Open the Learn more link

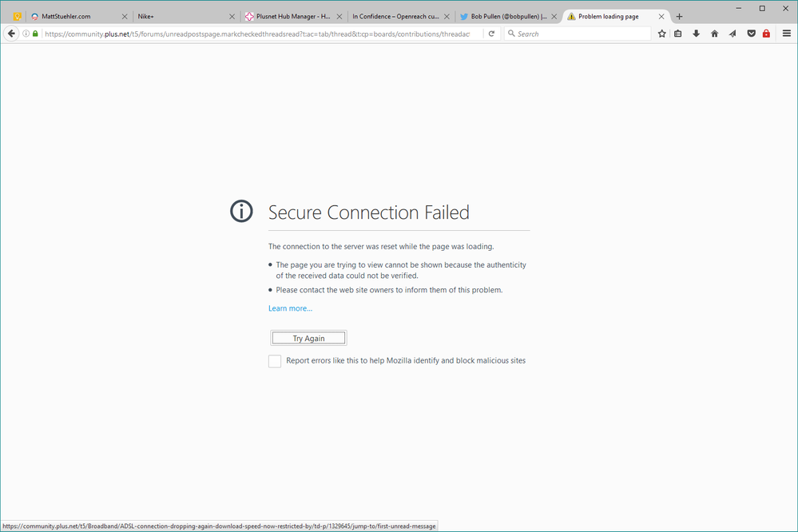tap(290, 308)
